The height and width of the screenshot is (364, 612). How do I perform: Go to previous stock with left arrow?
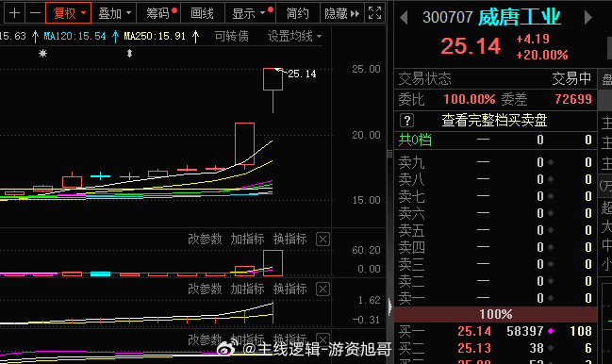404,18
